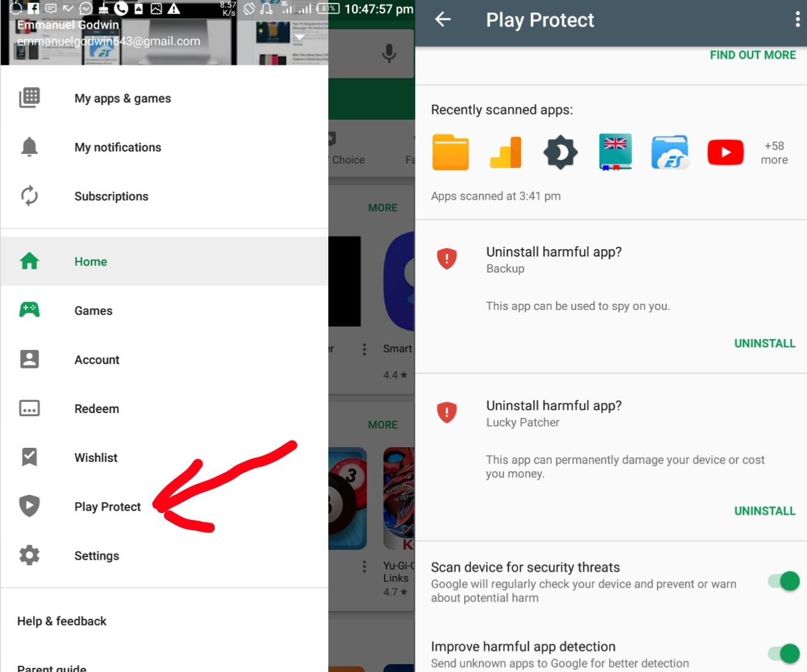
Task: Select Home in the drawer menu
Action: [164, 261]
